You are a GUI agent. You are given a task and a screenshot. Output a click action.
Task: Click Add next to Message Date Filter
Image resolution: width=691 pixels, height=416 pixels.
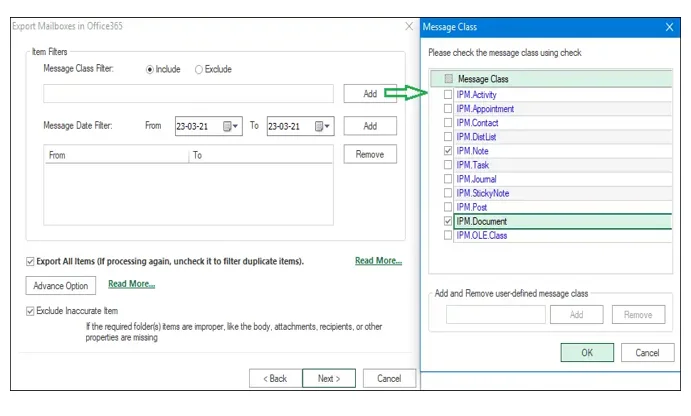[x=370, y=126]
